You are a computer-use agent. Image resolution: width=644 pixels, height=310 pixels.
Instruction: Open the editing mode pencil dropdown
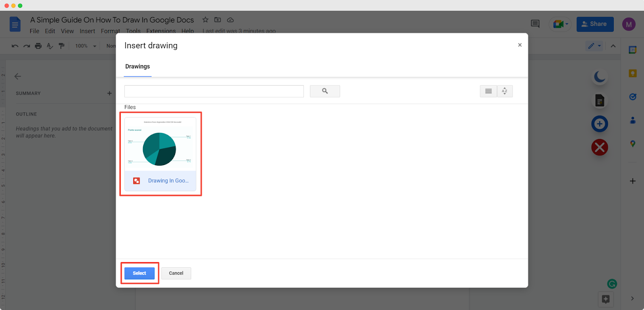coord(594,46)
